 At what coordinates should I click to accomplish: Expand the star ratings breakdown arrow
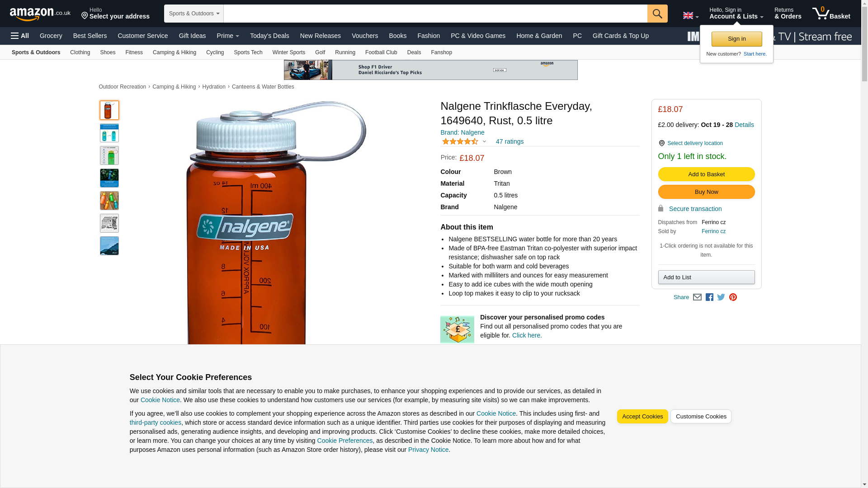[484, 142]
